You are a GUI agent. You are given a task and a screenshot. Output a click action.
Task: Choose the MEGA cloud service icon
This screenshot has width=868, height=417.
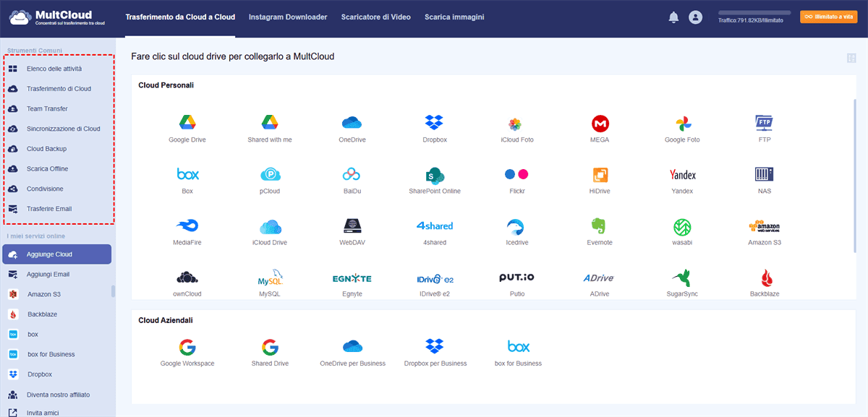tap(600, 123)
